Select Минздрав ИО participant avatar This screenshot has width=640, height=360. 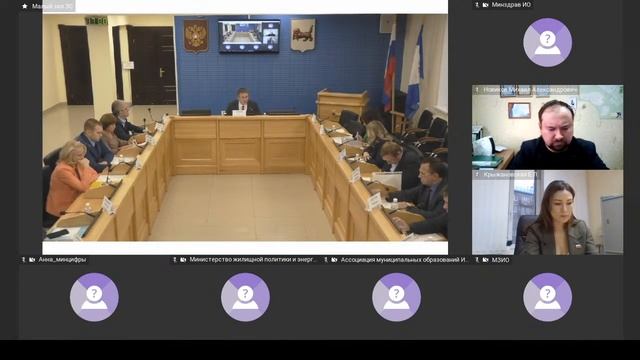pos(547,42)
